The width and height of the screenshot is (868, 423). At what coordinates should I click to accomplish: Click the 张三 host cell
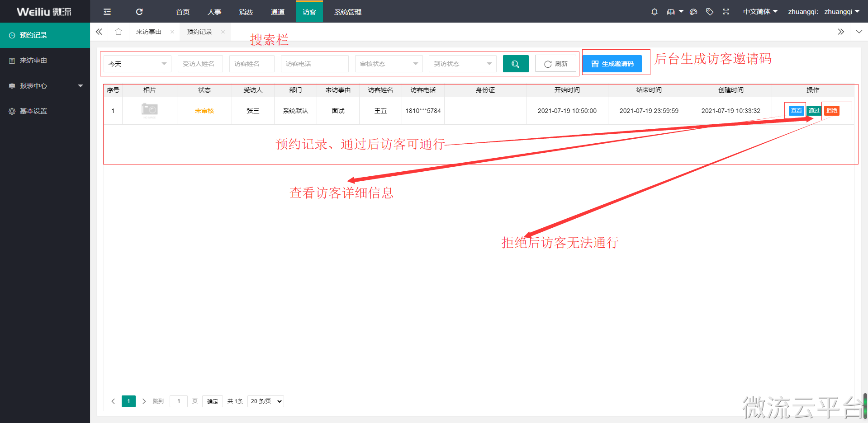tap(253, 111)
